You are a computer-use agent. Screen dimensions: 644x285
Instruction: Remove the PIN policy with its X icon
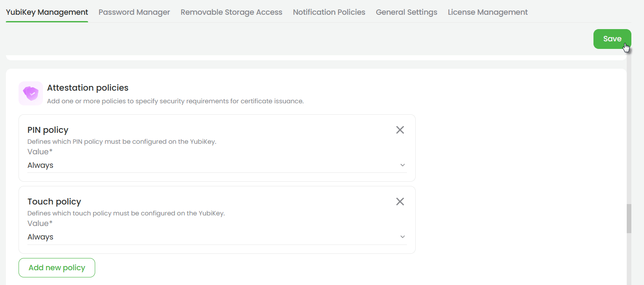400,130
